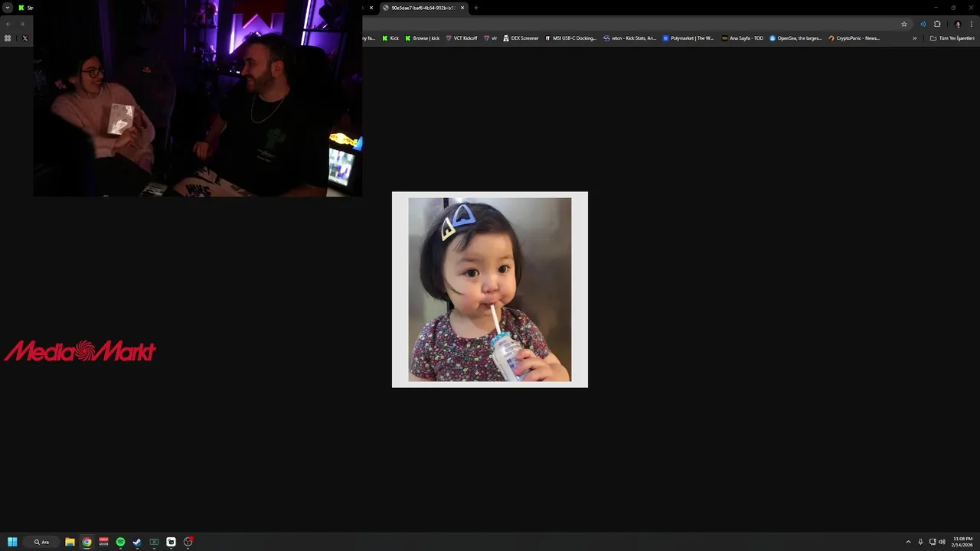Screen dimensions: 980x551
Task: Open the volume tray icon
Action: click(x=942, y=542)
